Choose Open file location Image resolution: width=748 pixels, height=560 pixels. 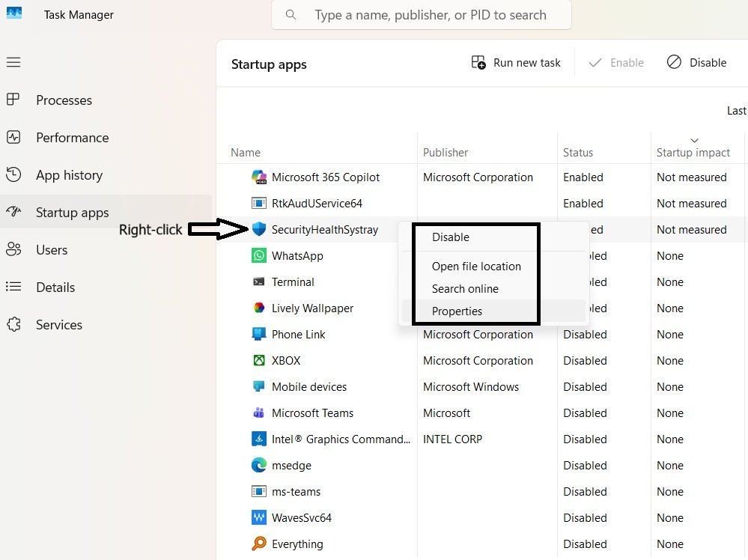[x=493, y=267]
